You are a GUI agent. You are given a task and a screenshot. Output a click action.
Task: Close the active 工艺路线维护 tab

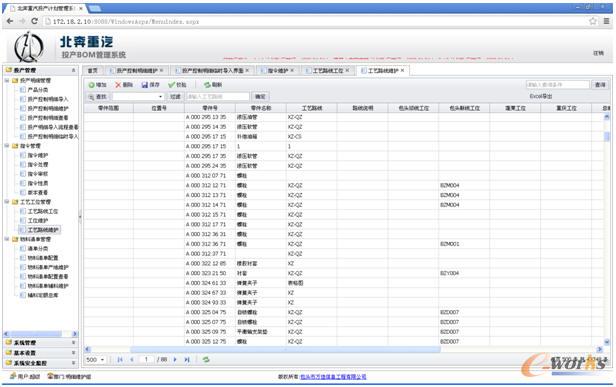pyautogui.click(x=402, y=70)
